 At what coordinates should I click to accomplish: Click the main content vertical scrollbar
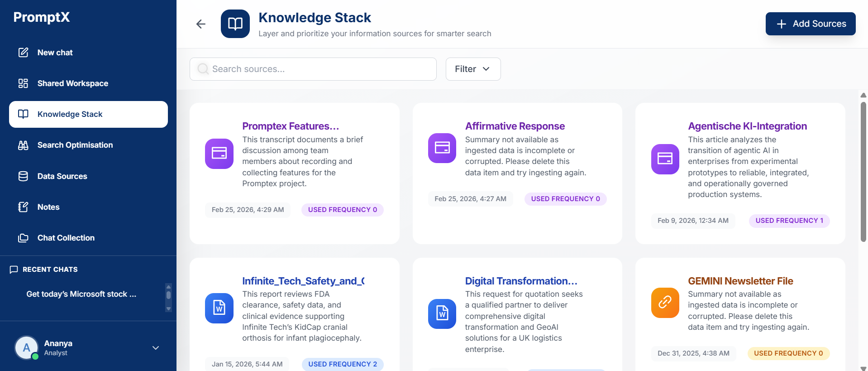[x=863, y=172]
